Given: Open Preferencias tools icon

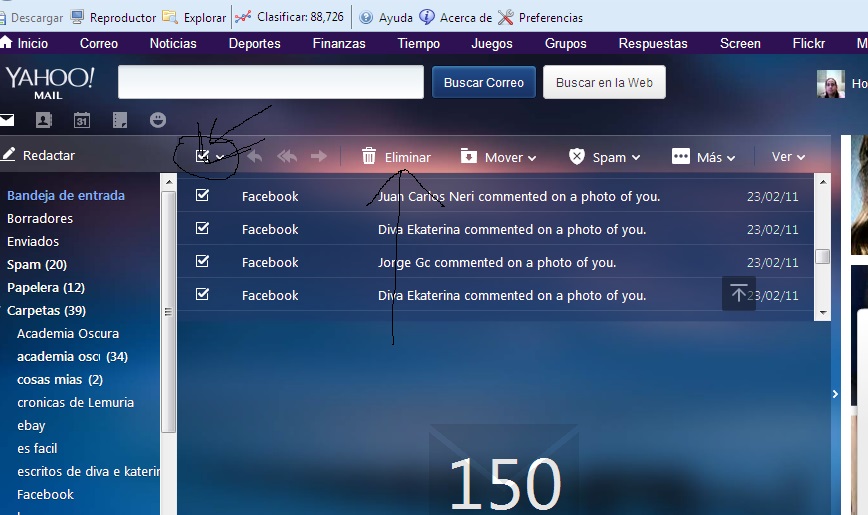Looking at the screenshot, I should [505, 17].
